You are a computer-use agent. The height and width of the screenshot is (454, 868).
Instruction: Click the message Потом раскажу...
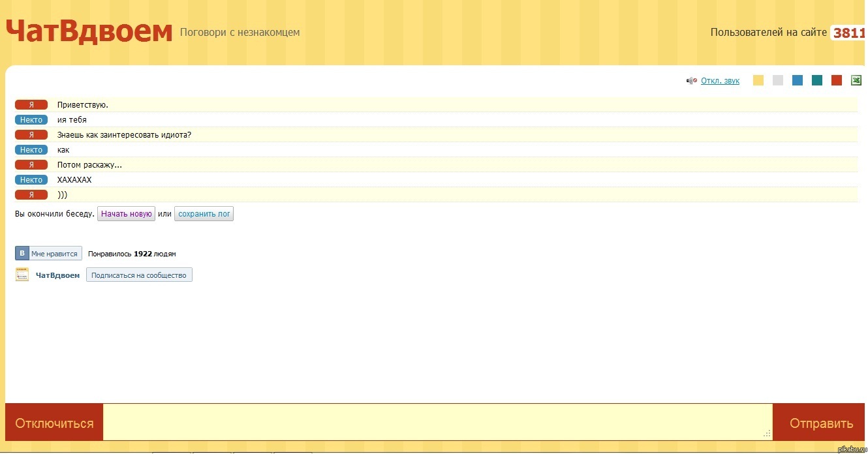[89, 165]
